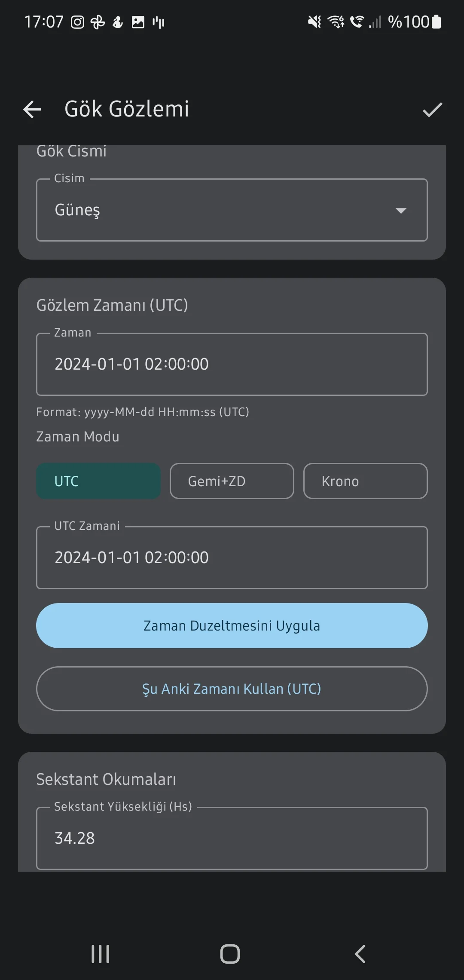The height and width of the screenshot is (980, 464).
Task: Switch time mode to Krono
Action: [365, 481]
